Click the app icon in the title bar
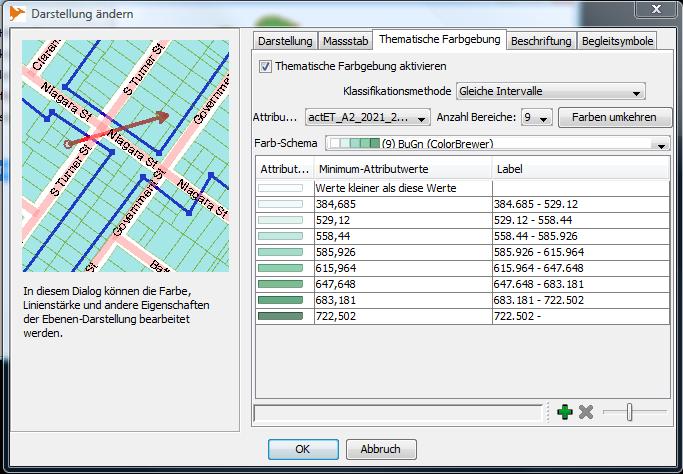Viewport: 683px width, 474px height. 17,14
